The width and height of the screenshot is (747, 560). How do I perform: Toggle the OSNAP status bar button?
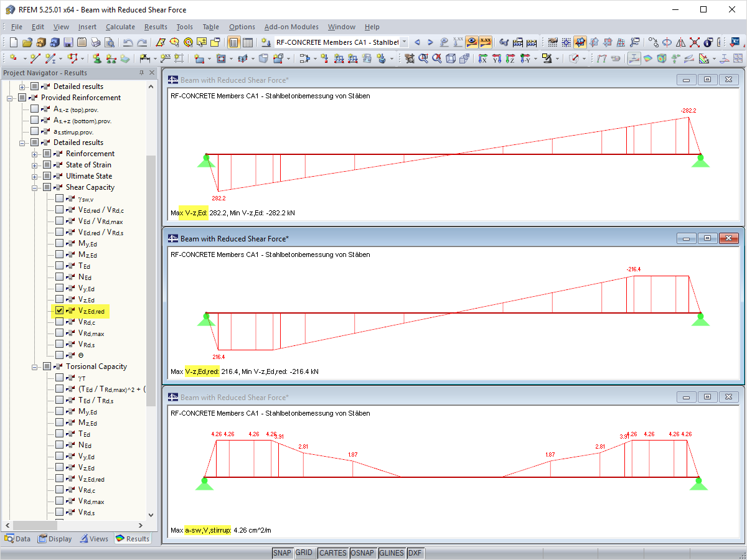[362, 553]
